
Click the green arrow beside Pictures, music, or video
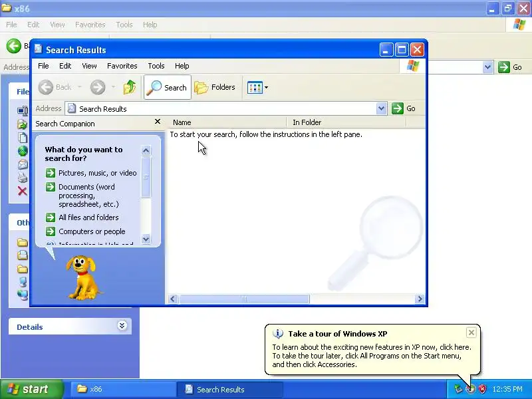(51, 173)
